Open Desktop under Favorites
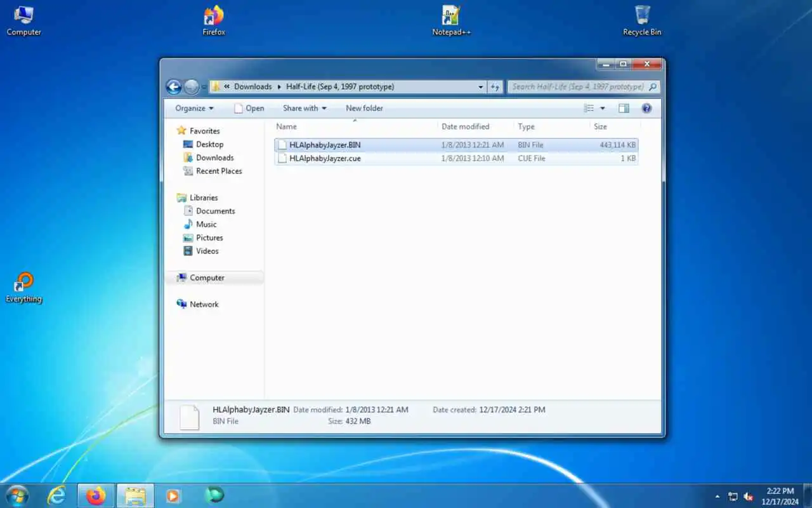This screenshot has height=508, width=812. tap(209, 144)
